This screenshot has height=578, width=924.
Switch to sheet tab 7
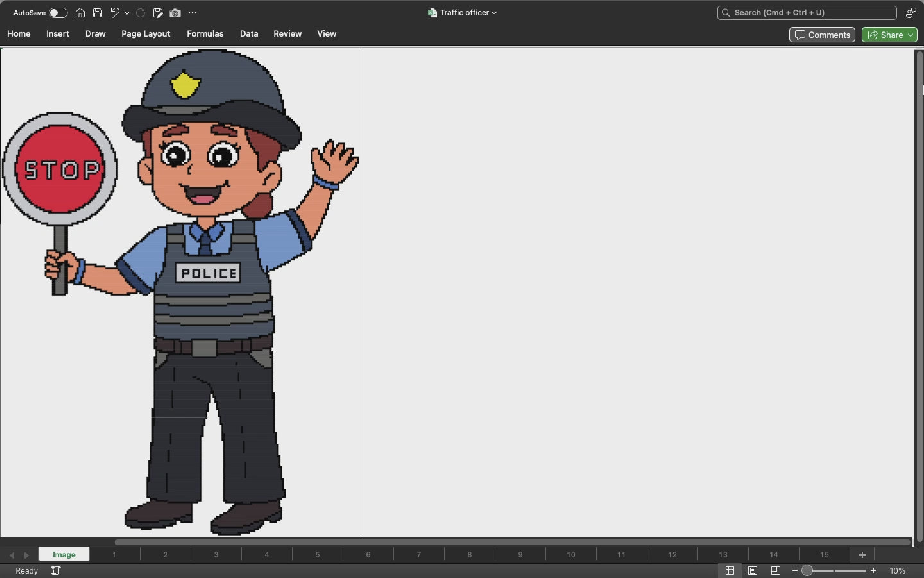pyautogui.click(x=418, y=554)
